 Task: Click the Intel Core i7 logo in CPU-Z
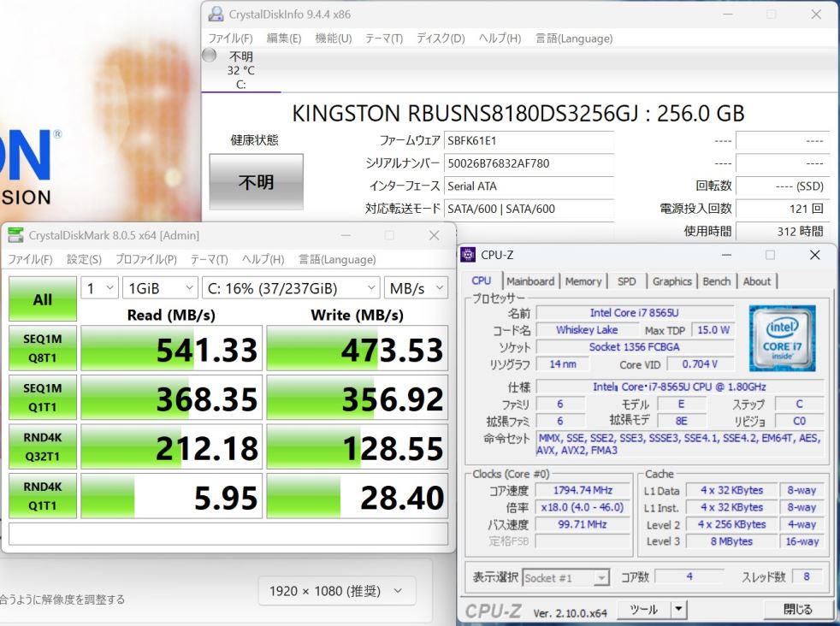click(782, 338)
